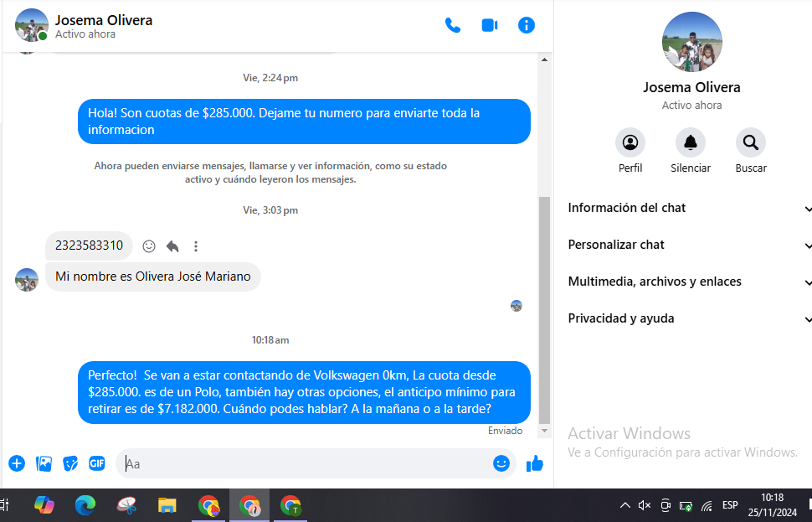812x522 pixels.
Task: Click the muted volume tray icon
Action: 645,505
